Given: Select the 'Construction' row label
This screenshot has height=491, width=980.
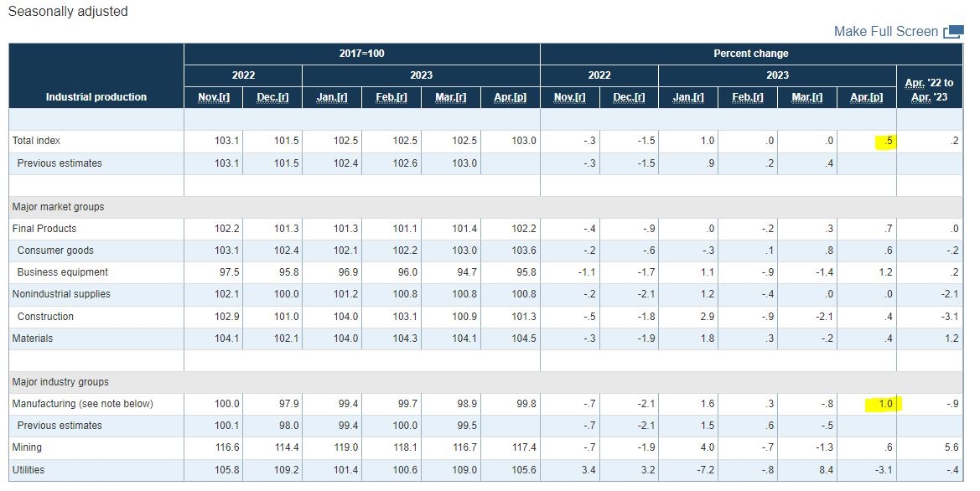Looking at the screenshot, I should (45, 317).
